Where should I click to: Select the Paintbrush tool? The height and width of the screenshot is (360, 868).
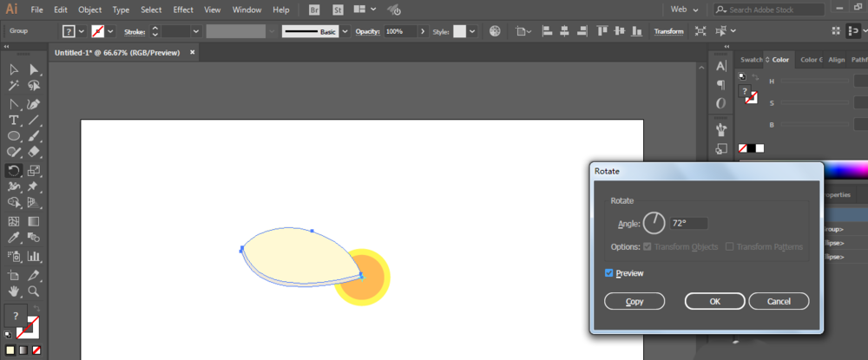click(x=34, y=136)
